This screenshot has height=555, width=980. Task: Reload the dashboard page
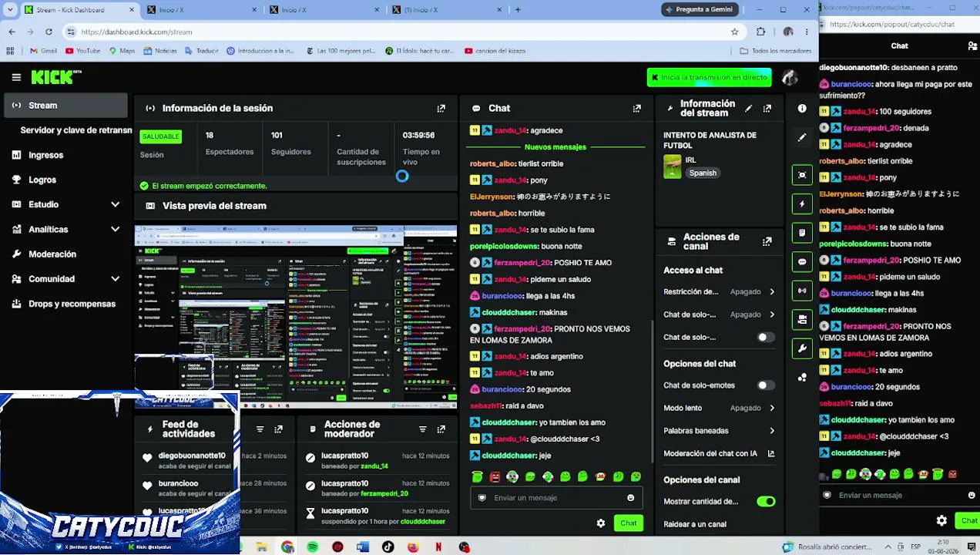click(x=49, y=32)
